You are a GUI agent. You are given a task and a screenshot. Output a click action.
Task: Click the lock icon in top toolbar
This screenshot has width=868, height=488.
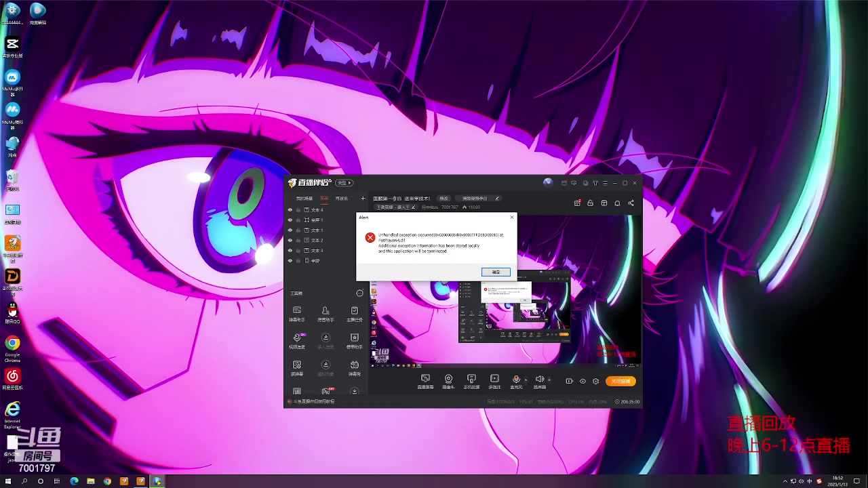[x=590, y=203]
